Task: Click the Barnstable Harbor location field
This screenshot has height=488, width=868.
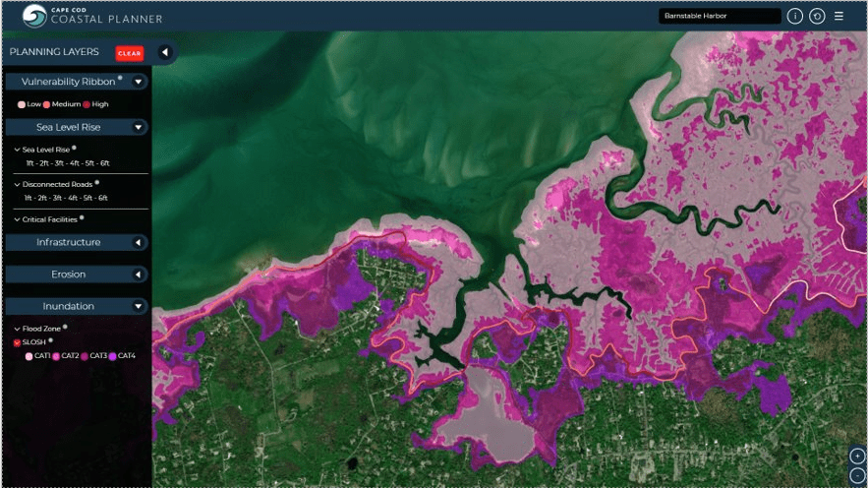Action: 720,16
